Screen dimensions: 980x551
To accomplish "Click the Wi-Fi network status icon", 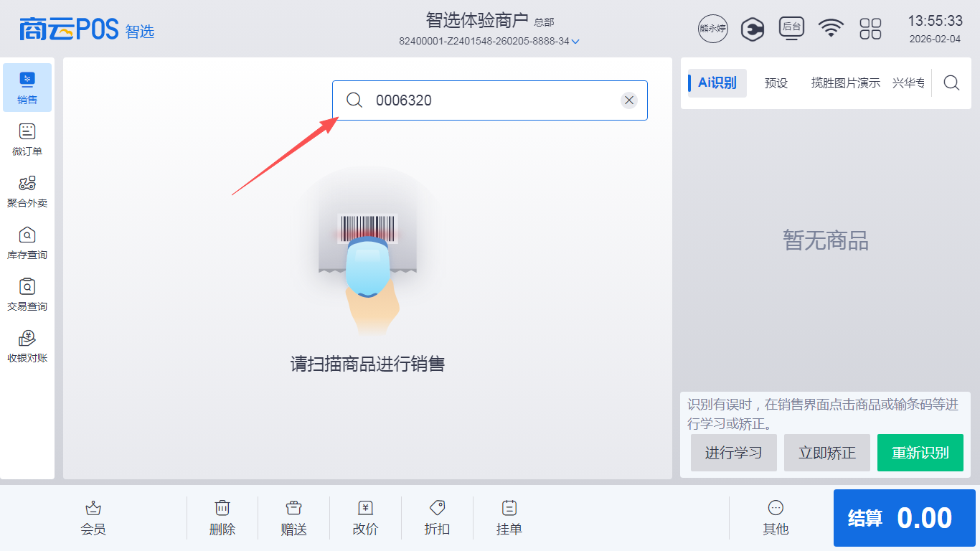I will click(831, 29).
